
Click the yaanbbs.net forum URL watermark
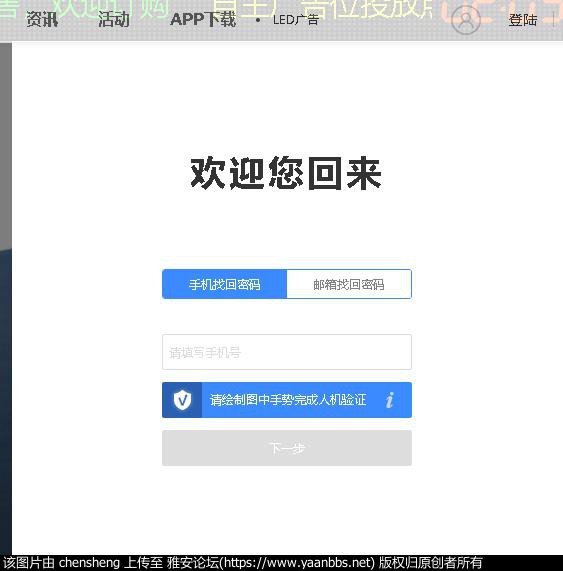298,563
